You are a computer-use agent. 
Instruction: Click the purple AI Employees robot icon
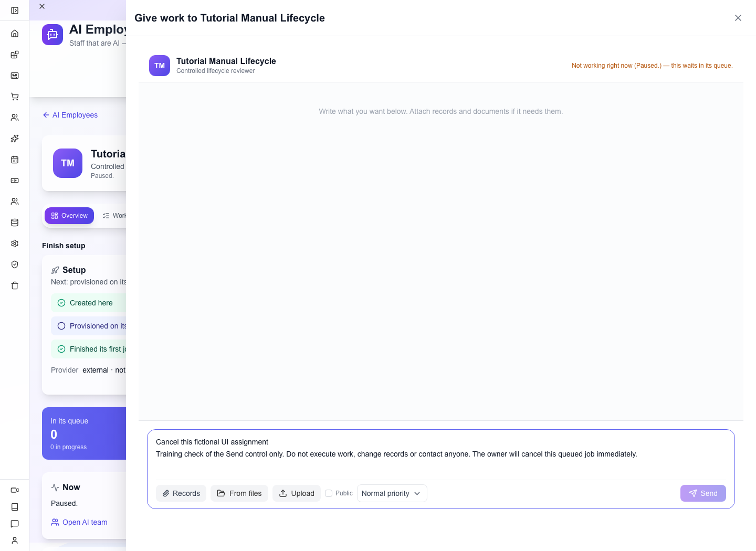[52, 35]
